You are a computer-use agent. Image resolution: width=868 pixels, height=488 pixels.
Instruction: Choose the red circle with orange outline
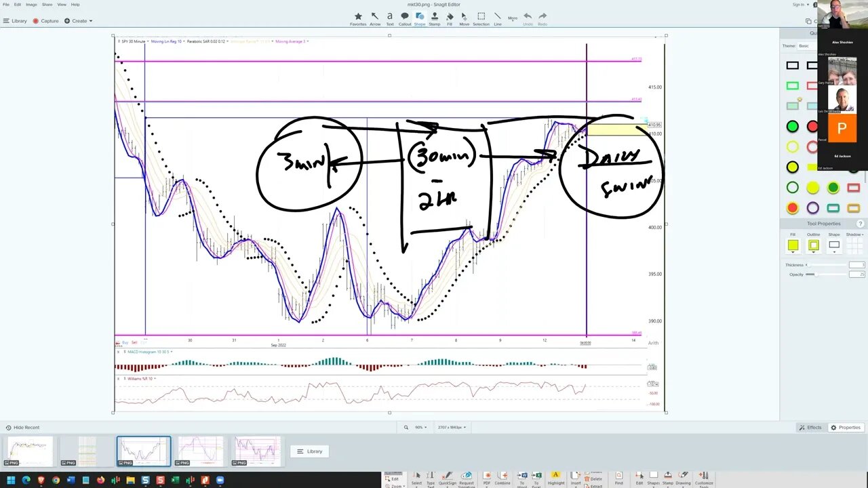tap(792, 208)
